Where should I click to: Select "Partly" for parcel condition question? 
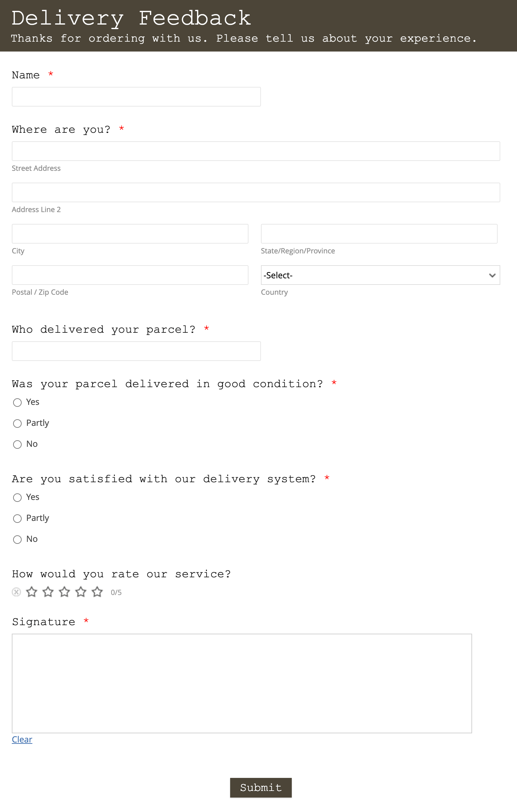pos(17,424)
